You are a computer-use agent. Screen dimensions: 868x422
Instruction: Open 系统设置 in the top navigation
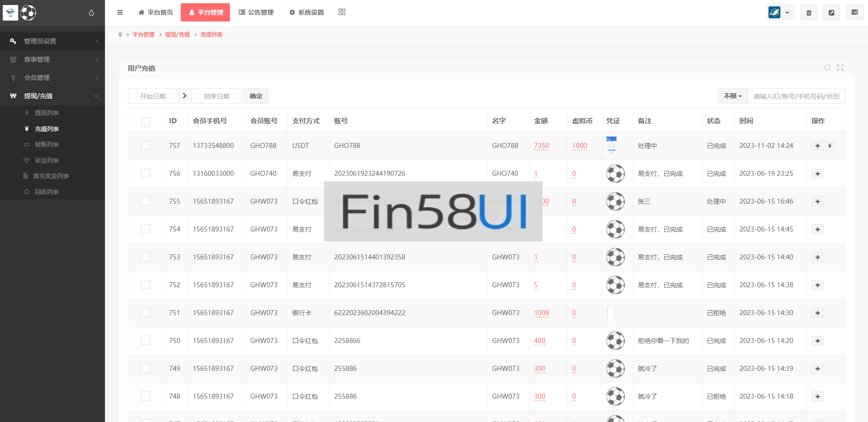(x=307, y=12)
